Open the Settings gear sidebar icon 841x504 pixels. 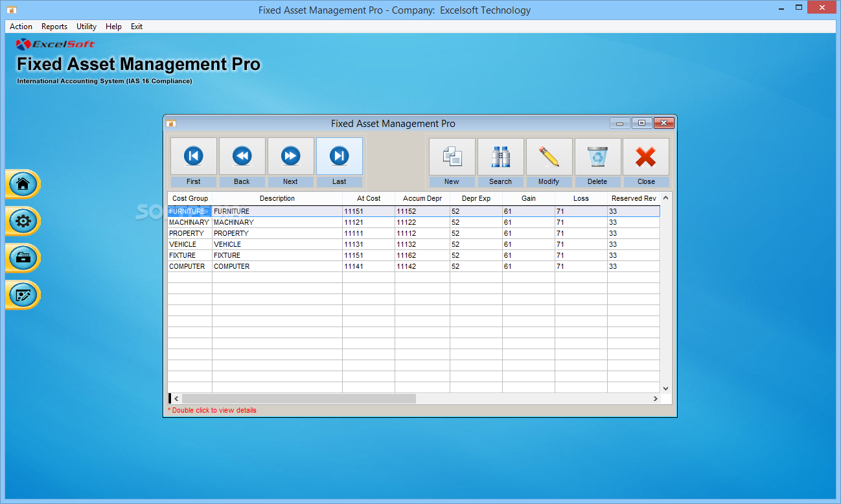tap(23, 221)
